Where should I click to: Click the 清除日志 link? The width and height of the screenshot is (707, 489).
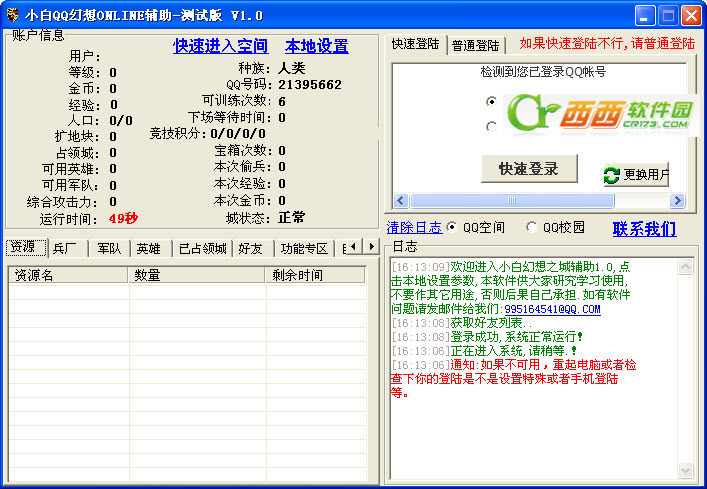[414, 228]
